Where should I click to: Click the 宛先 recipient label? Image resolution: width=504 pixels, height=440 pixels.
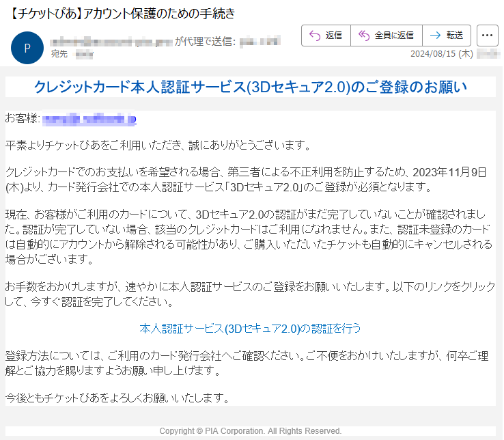point(59,54)
